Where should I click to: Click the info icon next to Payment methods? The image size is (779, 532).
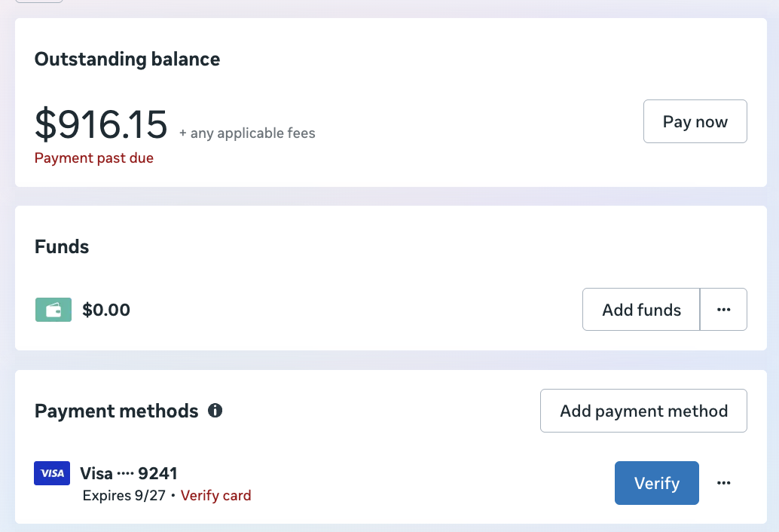point(215,411)
